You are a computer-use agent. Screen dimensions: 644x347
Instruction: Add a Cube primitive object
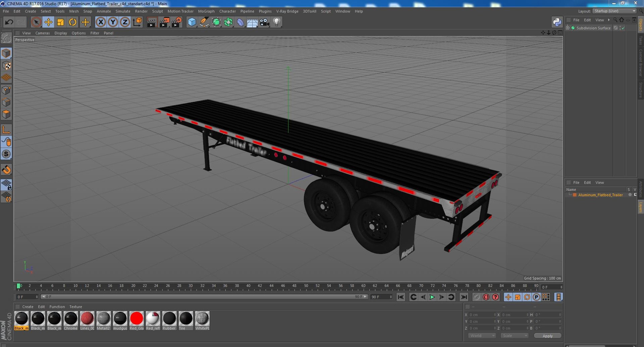tap(192, 22)
